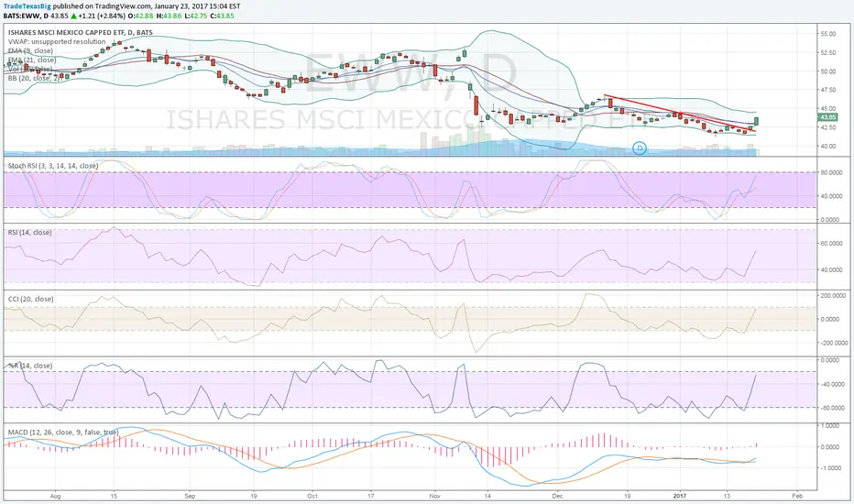
Task: Click the %R (14, close) pane label
Action: pyautogui.click(x=30, y=366)
